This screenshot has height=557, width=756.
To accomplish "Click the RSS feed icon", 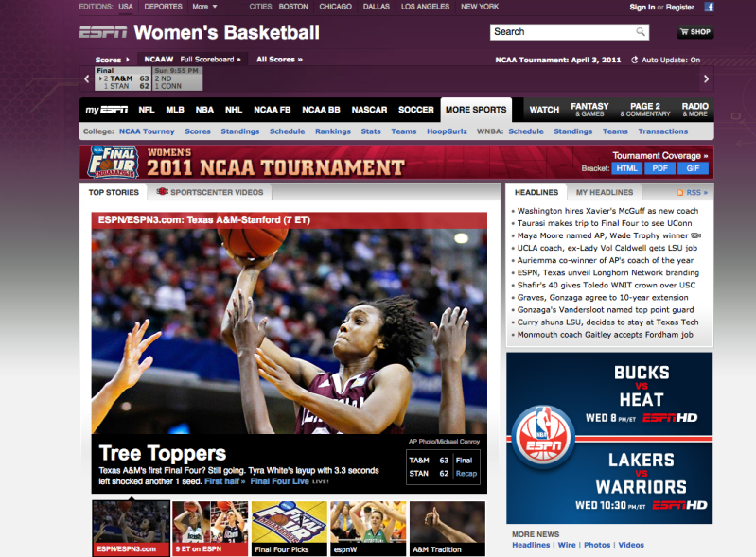I will tap(680, 192).
